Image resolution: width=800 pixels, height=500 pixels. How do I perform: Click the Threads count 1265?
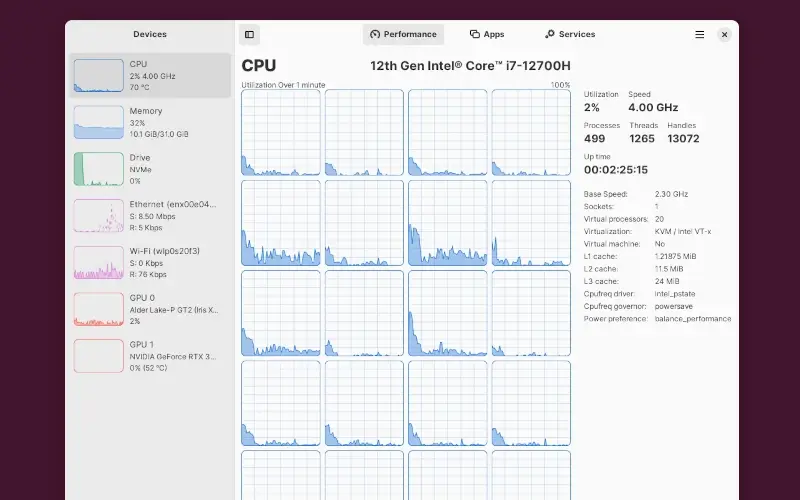click(x=642, y=138)
